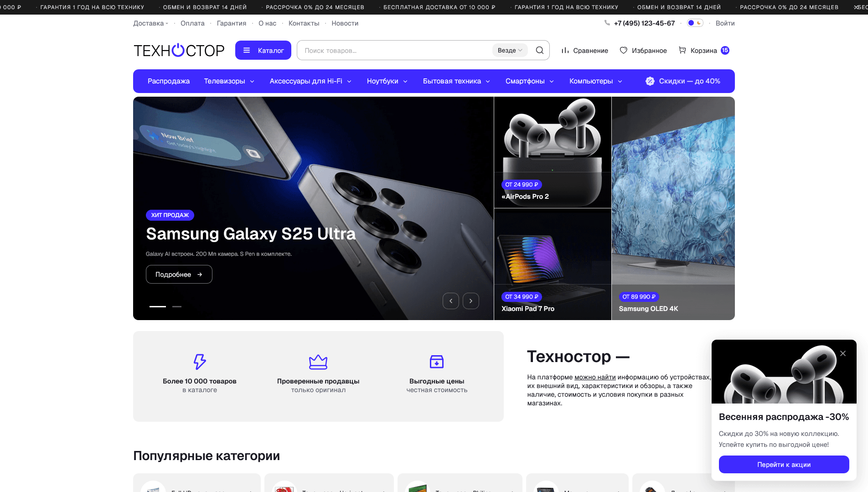The image size is (868, 492).
Task: Click the Каталог button
Action: point(263,50)
